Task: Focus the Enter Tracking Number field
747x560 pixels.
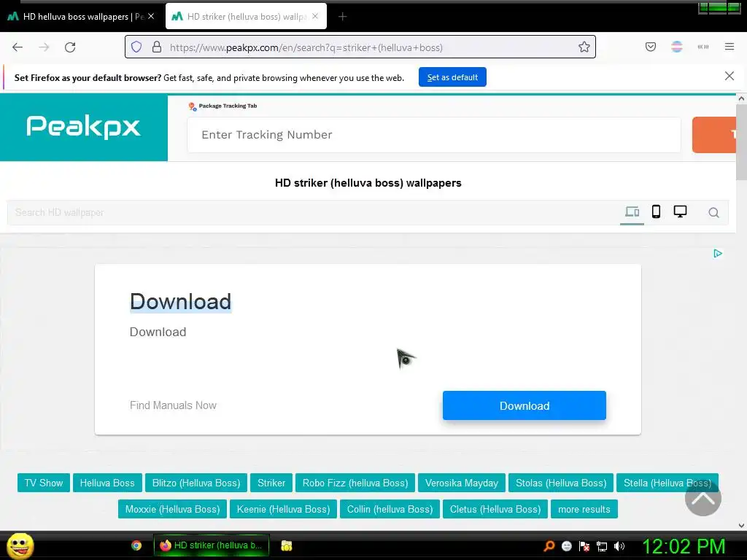Action: (434, 135)
